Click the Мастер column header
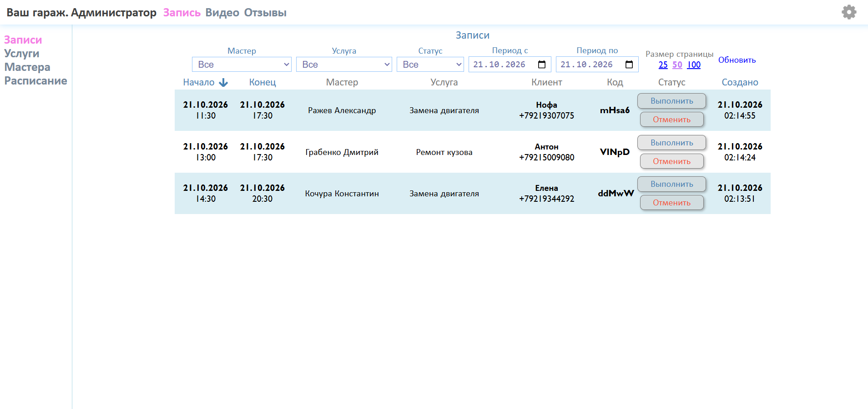The width and height of the screenshot is (868, 409). tap(342, 82)
